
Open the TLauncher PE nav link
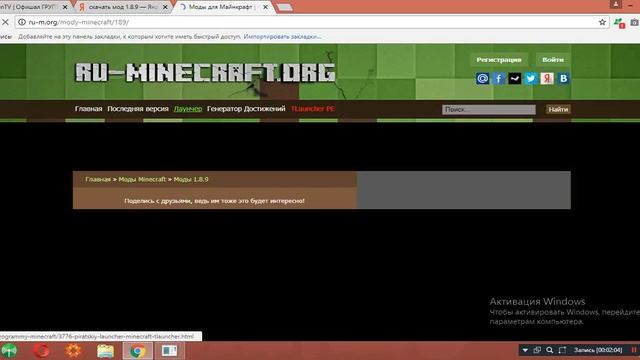313,109
